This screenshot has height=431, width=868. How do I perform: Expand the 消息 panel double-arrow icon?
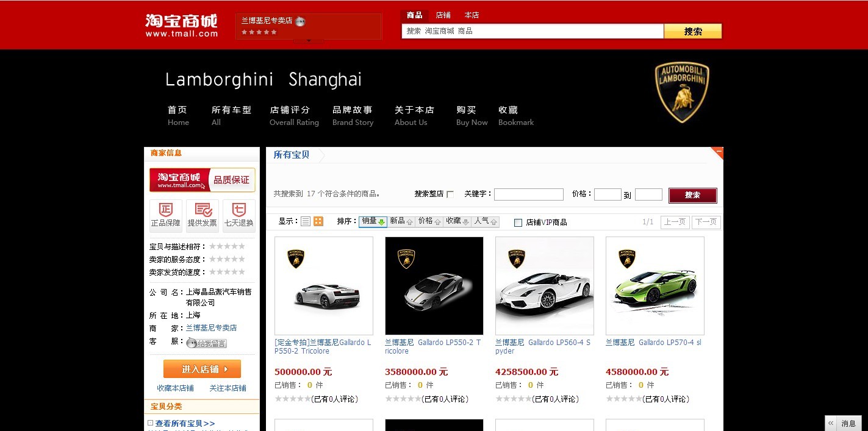click(831, 423)
